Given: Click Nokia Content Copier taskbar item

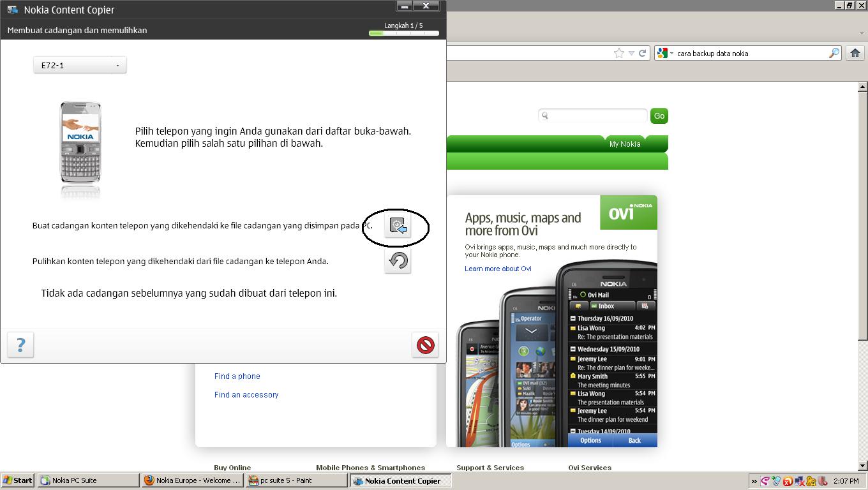Looking at the screenshot, I should (x=401, y=480).
